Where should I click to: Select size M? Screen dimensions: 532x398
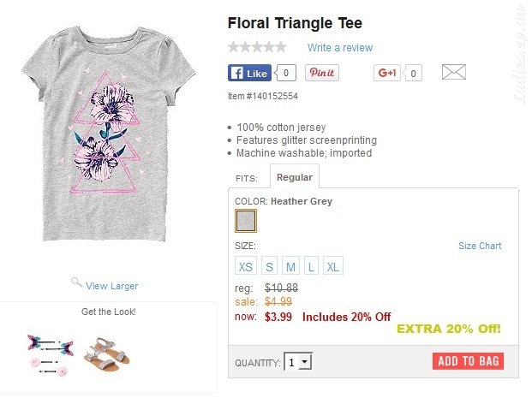tap(290, 266)
